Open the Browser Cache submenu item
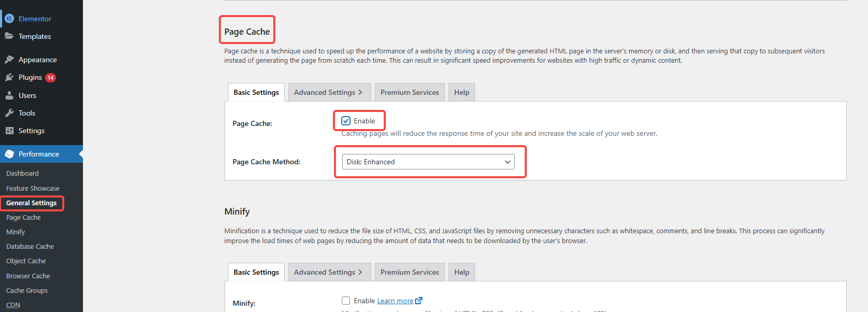Screen dimensions: 868x312 tap(28, 276)
